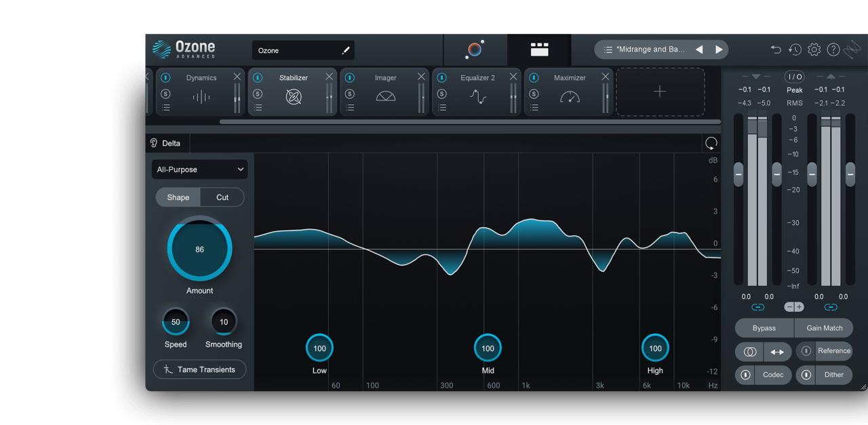
Task: Click the help question mark icon
Action: (x=833, y=49)
